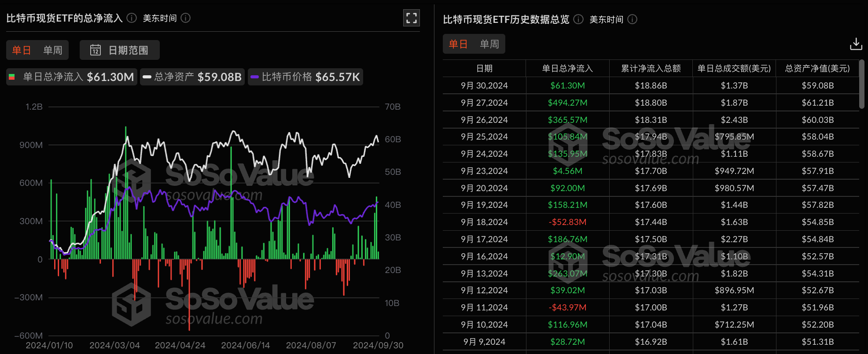Expand the chart to fullscreen
The height and width of the screenshot is (354, 868).
pos(412,18)
